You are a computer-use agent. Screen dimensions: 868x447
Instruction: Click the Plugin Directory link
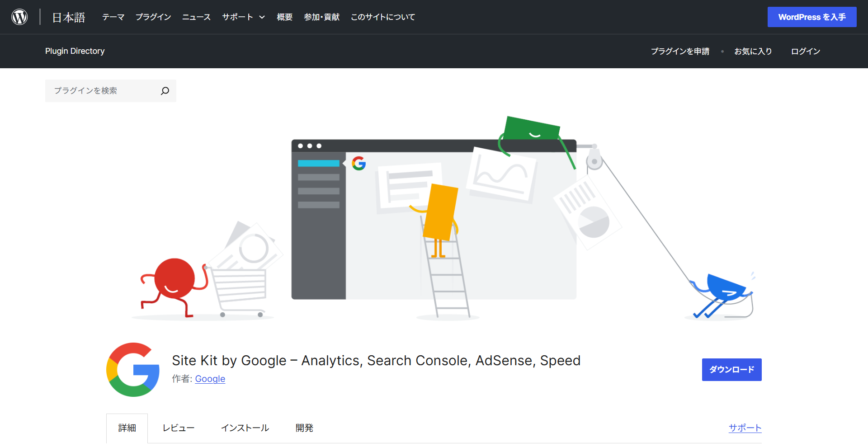point(75,51)
